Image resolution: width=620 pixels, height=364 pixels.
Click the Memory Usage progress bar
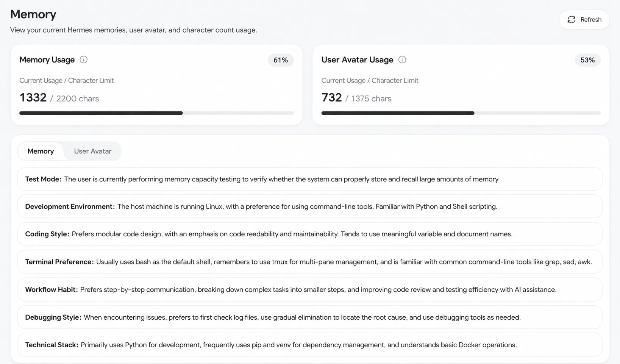tap(156, 113)
